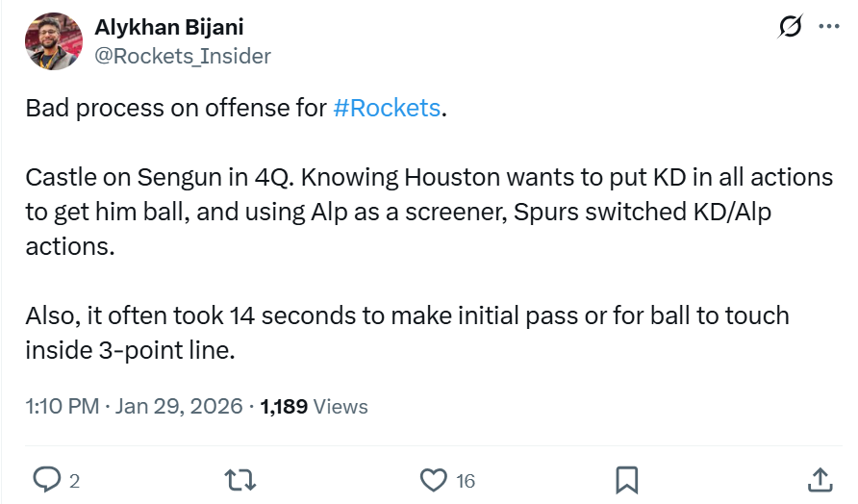858x504 pixels.
Task: Reply using the speech bubble icon
Action: tap(45, 479)
